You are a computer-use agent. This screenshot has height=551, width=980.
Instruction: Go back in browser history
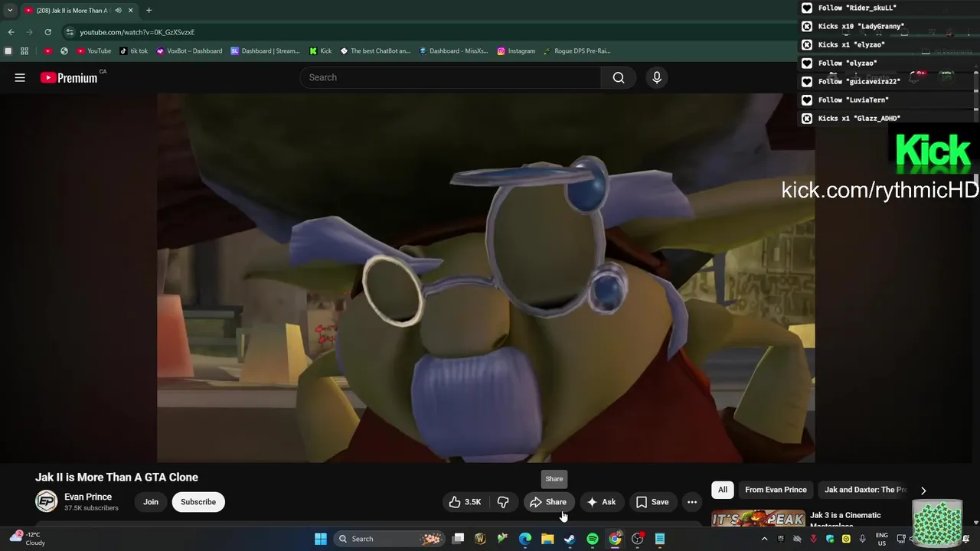(11, 32)
